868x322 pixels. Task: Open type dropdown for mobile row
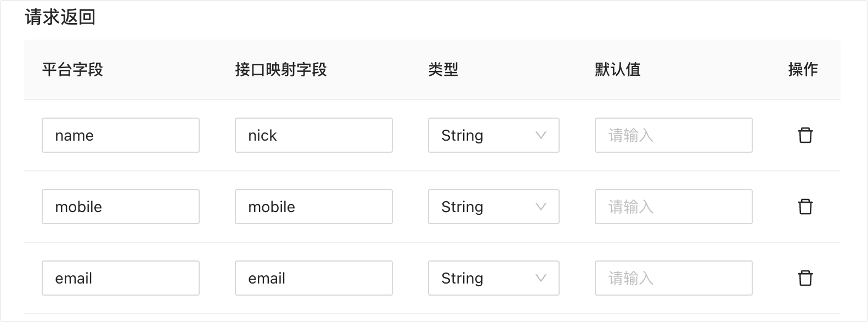click(493, 207)
